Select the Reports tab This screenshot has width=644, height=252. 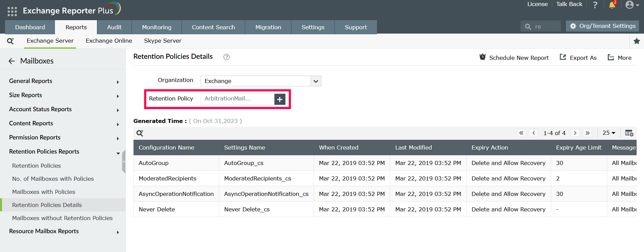[76, 27]
